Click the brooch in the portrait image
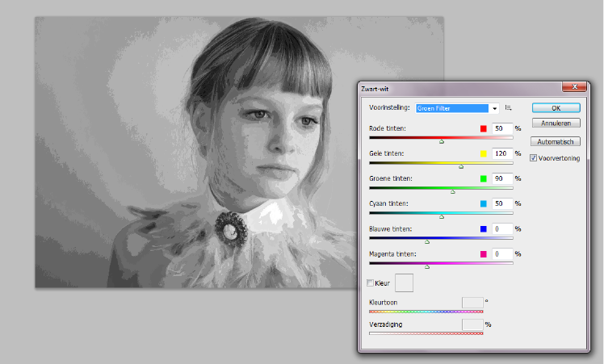This screenshot has height=364, width=604. 231,230
